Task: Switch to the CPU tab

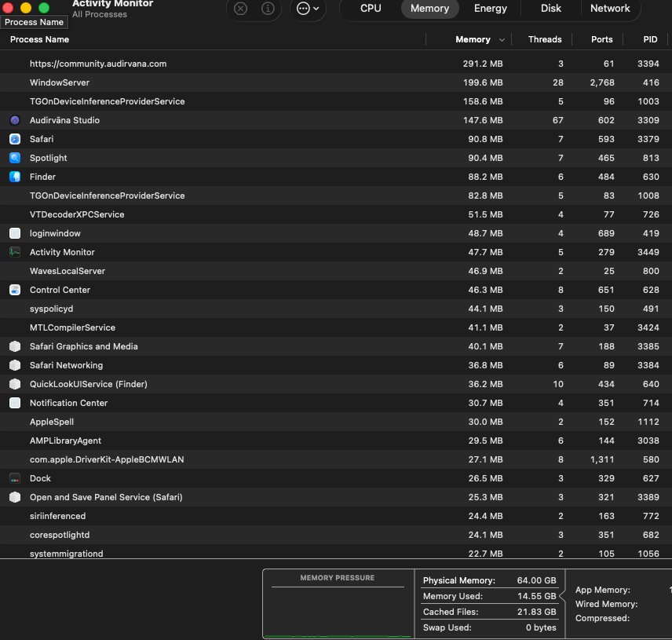Action: click(x=371, y=8)
